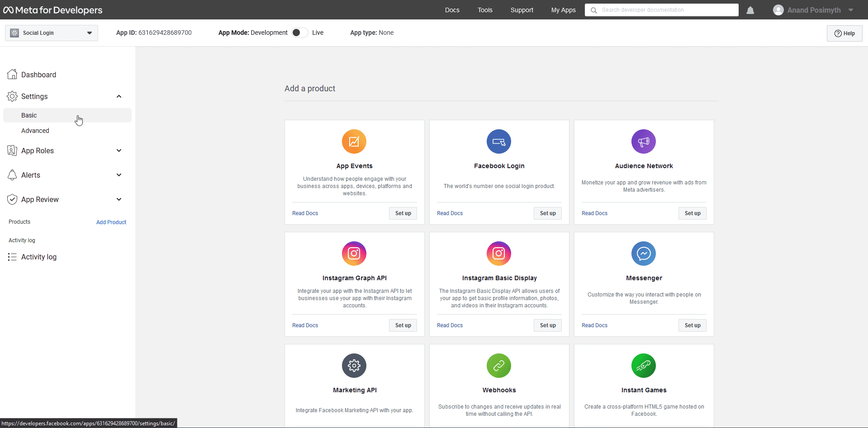
Task: Set up Instagram Basic Display
Action: click(547, 325)
